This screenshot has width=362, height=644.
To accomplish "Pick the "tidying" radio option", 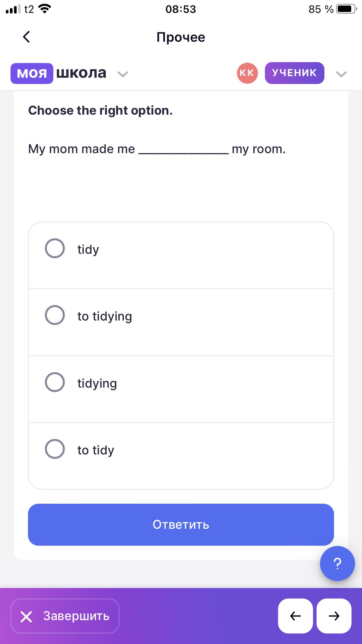I will [x=55, y=382].
